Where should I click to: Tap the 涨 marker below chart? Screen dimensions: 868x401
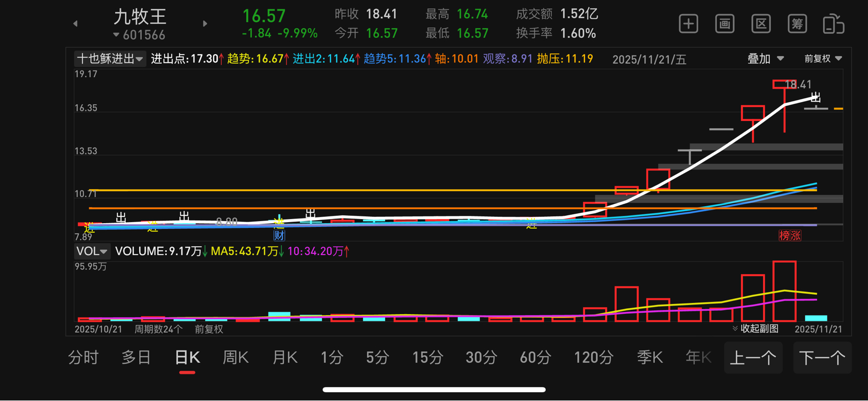click(x=796, y=236)
